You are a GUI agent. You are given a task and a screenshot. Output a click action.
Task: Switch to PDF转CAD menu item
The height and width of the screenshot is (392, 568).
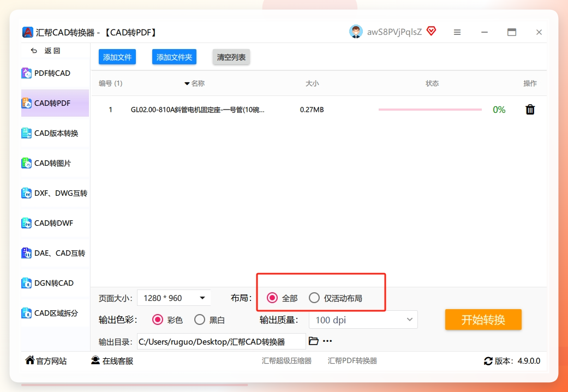[55, 73]
